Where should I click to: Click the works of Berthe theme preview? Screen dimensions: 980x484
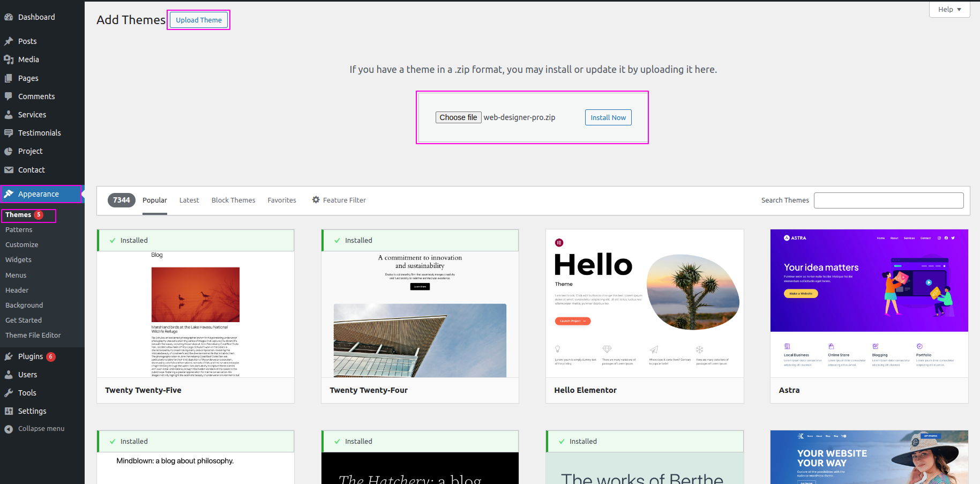pos(645,468)
